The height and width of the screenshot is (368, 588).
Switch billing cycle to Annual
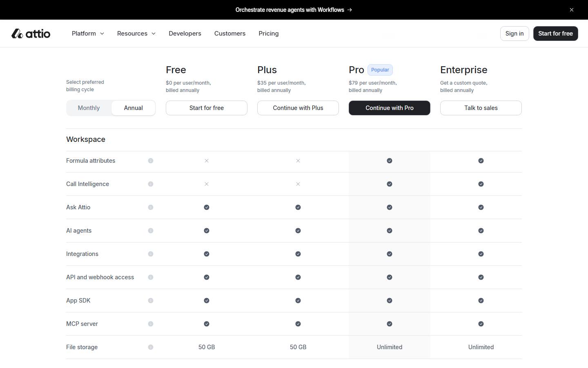134,108
